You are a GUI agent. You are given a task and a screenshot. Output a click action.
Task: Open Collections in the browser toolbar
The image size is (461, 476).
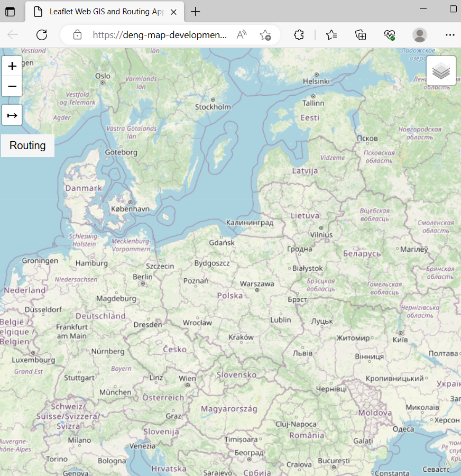[x=361, y=35]
